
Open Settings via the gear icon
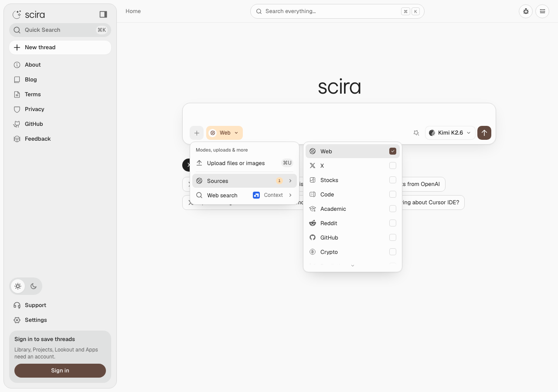(x=17, y=320)
